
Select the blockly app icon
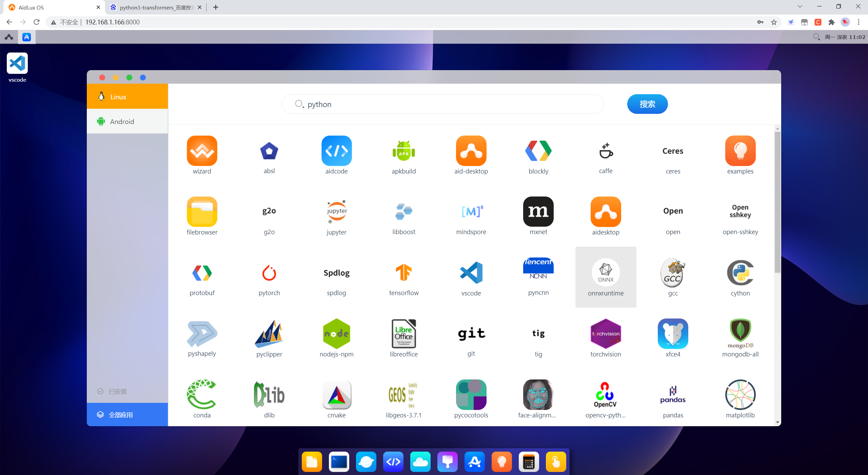[x=538, y=151]
